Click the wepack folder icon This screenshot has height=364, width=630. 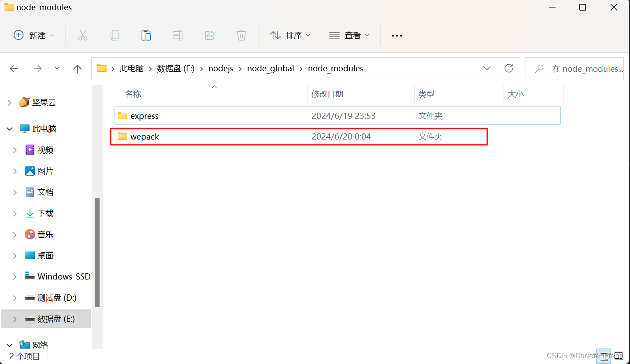[x=122, y=136]
